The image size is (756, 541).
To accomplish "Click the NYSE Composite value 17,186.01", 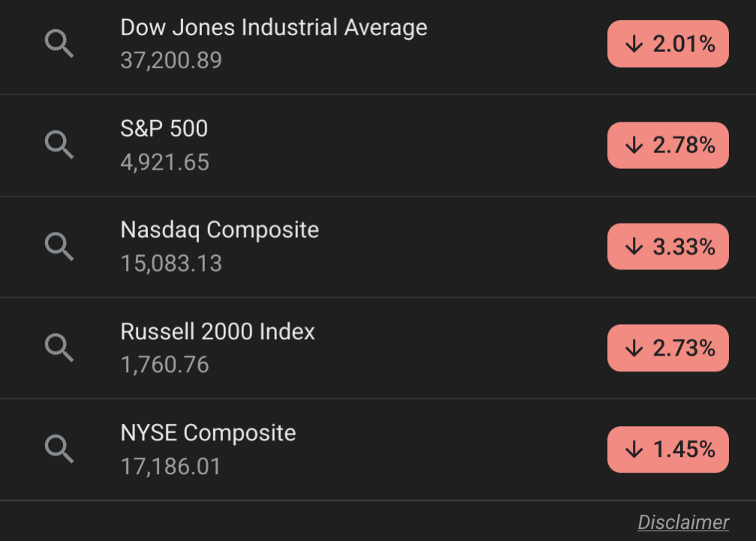I will pos(170,467).
